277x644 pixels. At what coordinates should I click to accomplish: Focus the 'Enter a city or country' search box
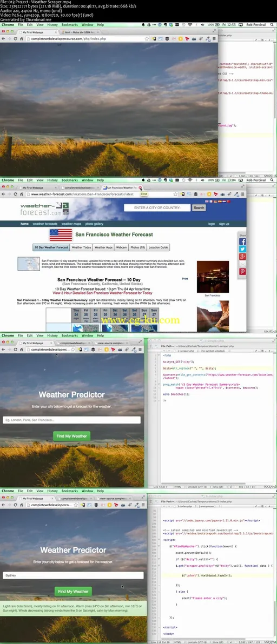[157, 208]
